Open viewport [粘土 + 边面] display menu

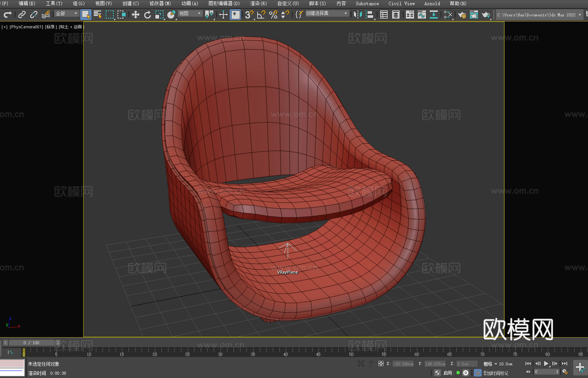(71, 27)
